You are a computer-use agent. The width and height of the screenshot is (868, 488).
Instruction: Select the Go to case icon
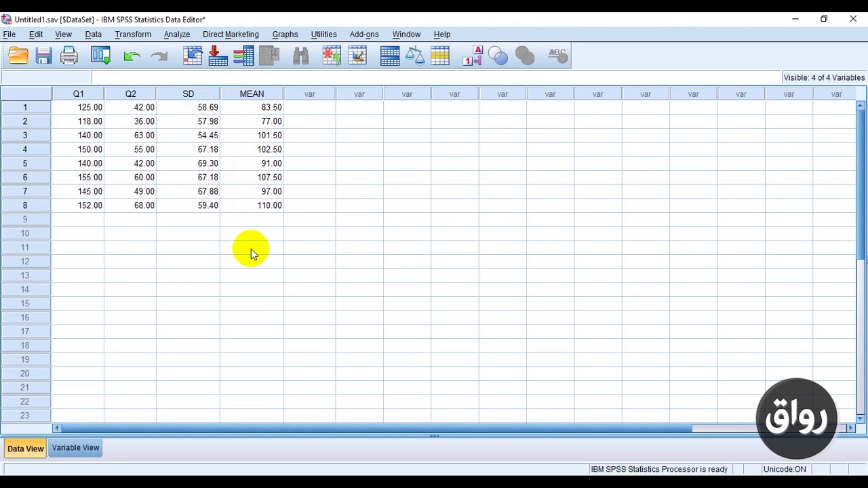point(193,56)
